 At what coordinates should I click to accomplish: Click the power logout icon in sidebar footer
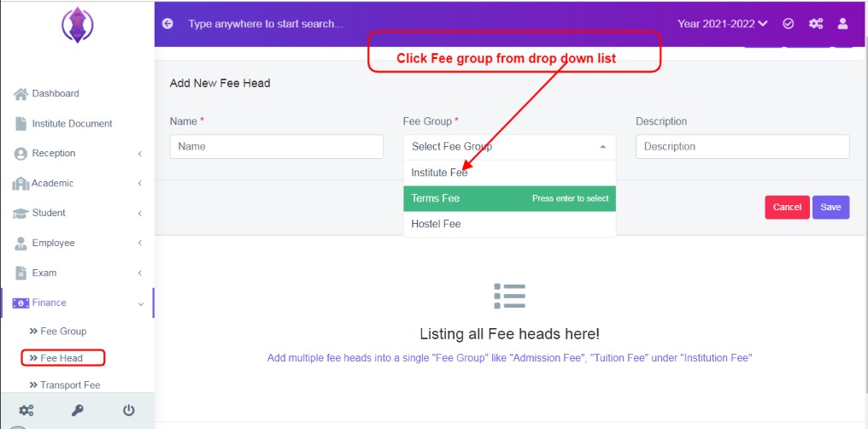tap(128, 410)
